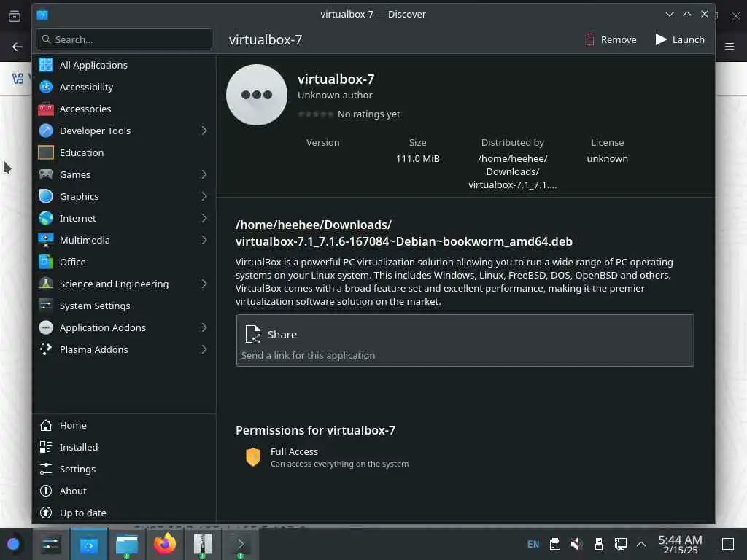Click the back arrow in background window
The height and width of the screenshot is (560, 747).
click(x=18, y=47)
